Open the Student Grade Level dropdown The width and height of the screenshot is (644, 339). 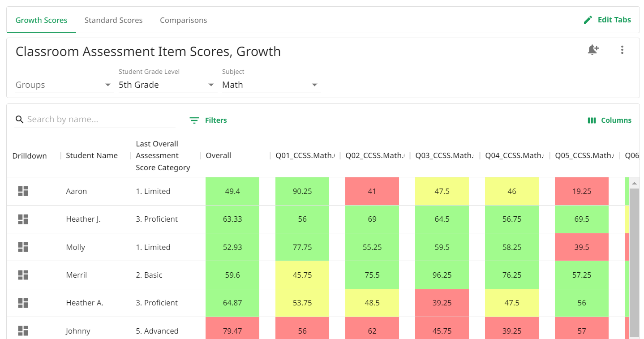[167, 85]
